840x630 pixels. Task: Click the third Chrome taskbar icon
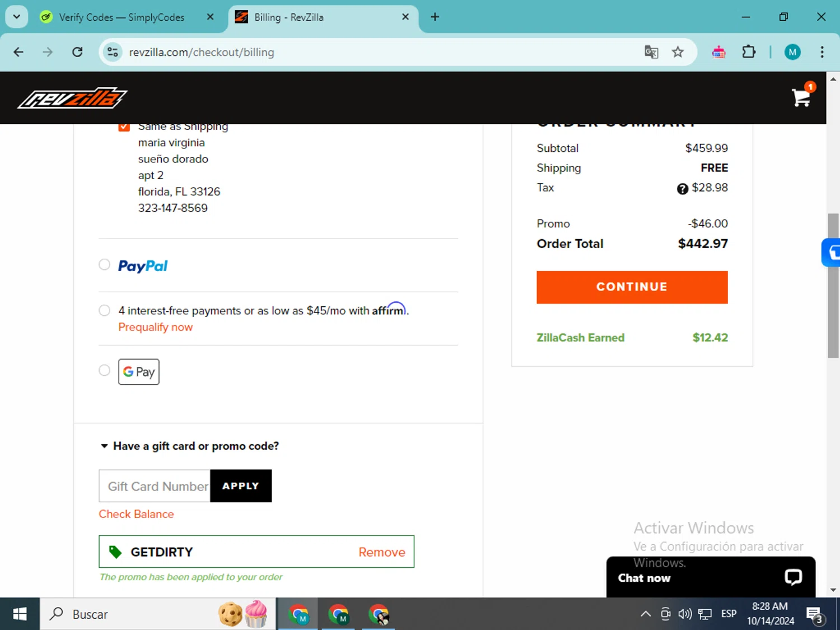(x=379, y=614)
